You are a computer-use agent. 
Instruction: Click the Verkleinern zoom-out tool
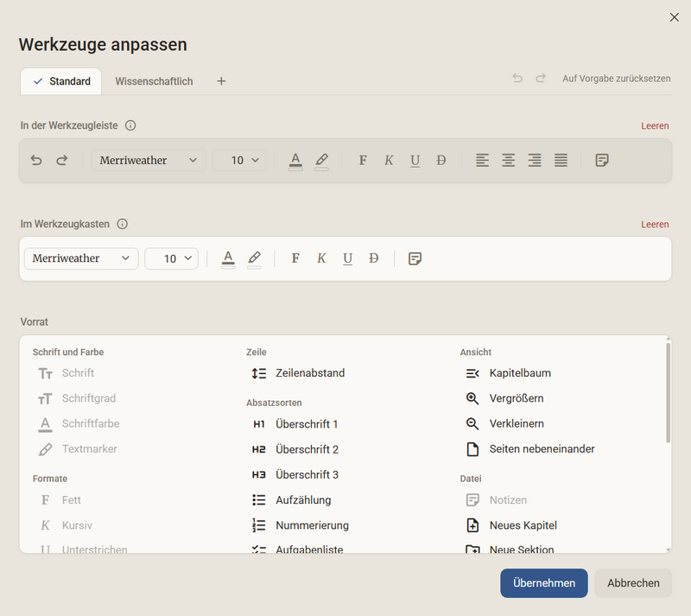504,423
